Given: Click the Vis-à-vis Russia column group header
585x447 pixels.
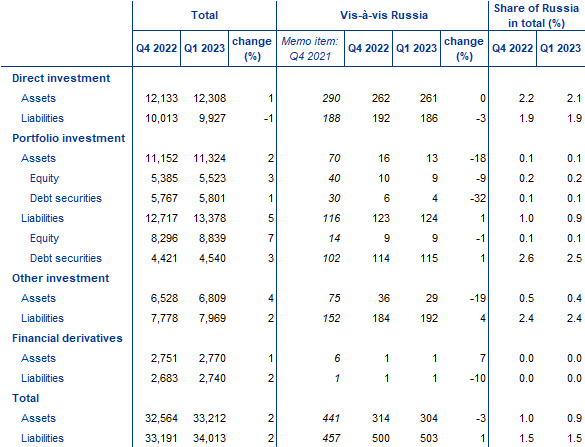Looking at the screenshot, I should coord(384,15).
